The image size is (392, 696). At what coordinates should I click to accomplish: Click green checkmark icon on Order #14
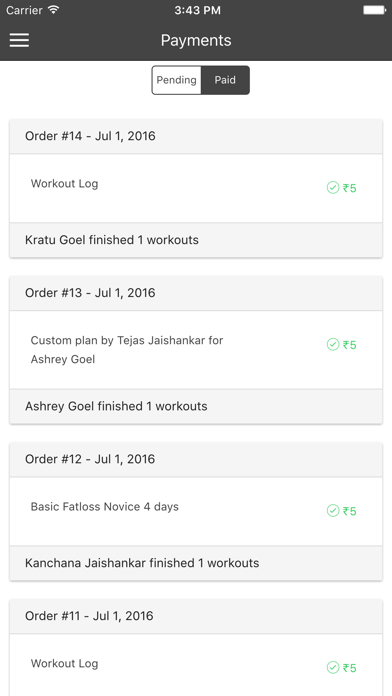pyautogui.click(x=333, y=188)
